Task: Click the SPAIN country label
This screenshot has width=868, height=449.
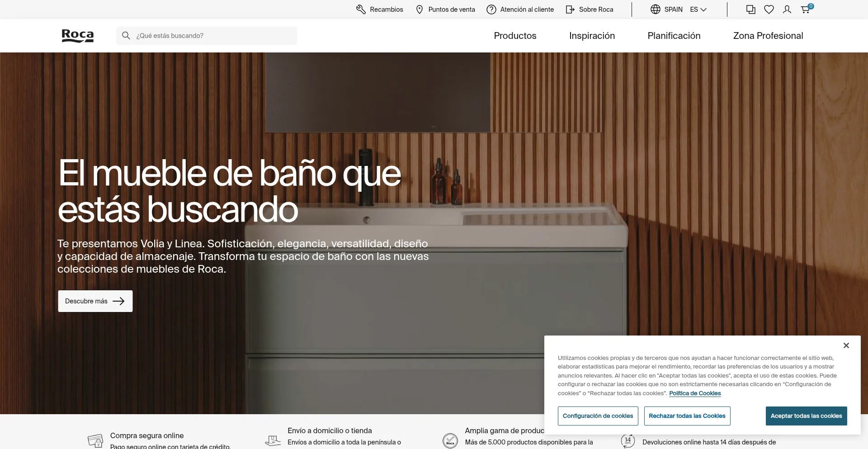Action: click(x=674, y=9)
